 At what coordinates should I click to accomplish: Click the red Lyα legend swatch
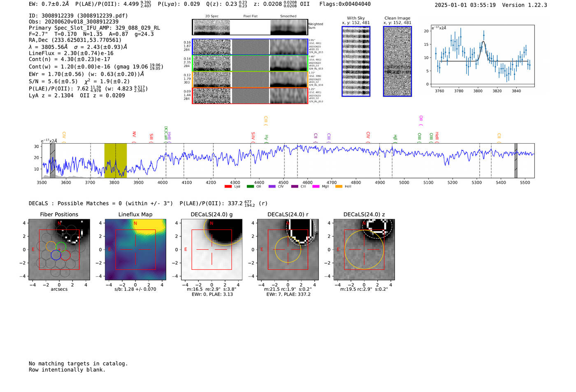pyautogui.click(x=228, y=187)
